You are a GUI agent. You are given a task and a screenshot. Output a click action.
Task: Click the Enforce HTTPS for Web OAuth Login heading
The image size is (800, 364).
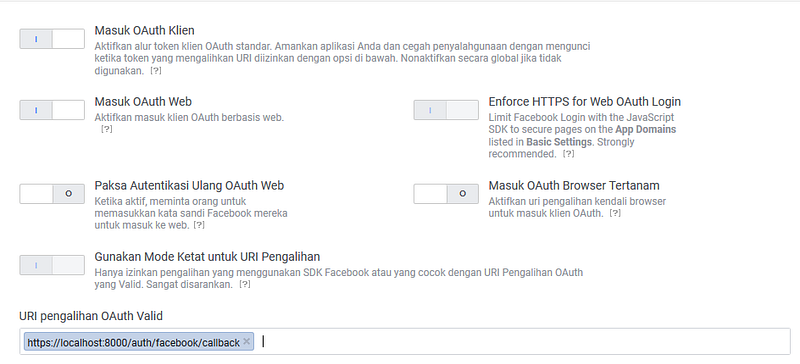[x=585, y=102]
